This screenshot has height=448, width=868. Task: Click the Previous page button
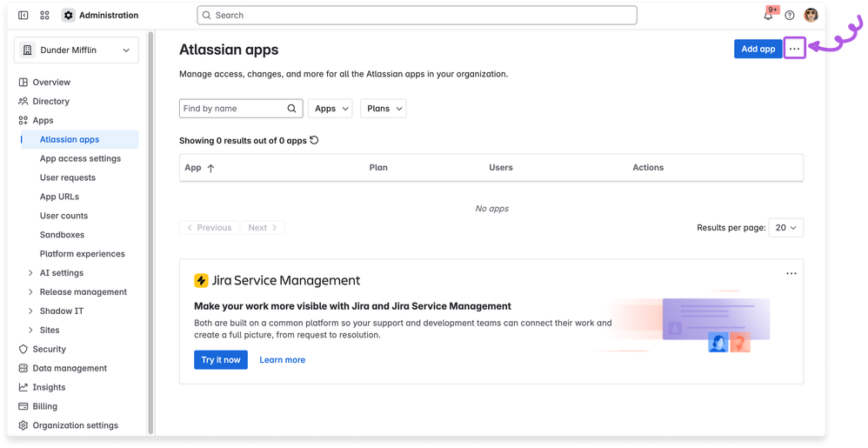(x=210, y=228)
